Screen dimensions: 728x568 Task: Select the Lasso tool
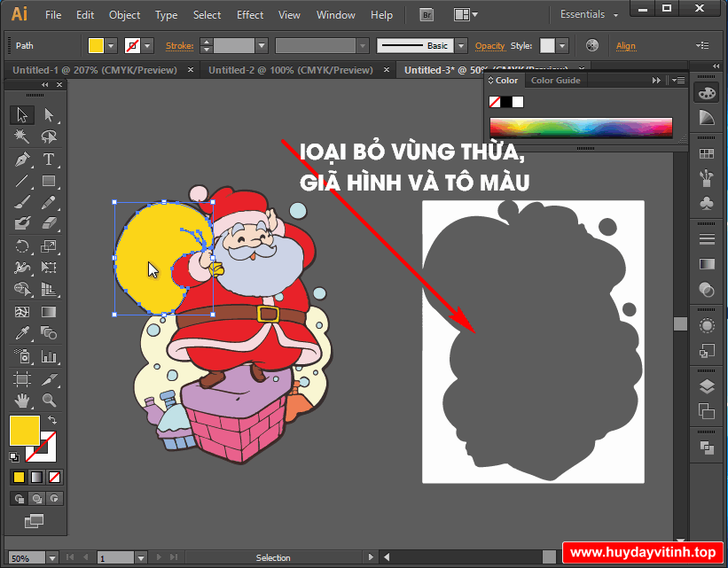49,136
